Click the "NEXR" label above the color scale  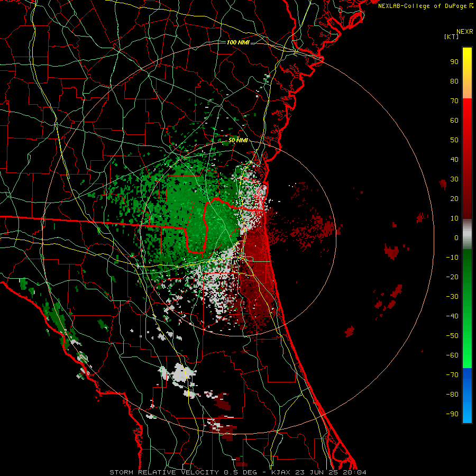point(464,32)
